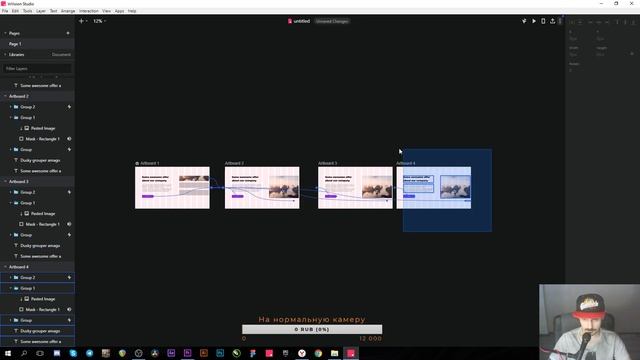Viewport: 640px width, 360px height.
Task: Open Photoshop from the taskbar
Action: coord(220,353)
